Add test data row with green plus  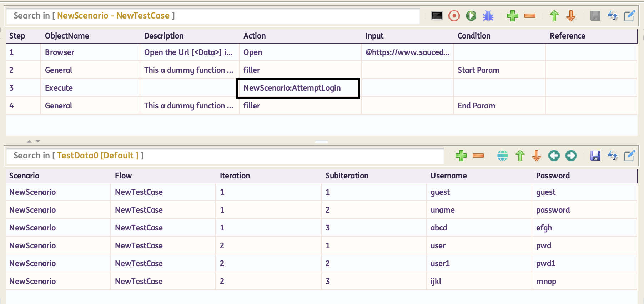(x=461, y=156)
